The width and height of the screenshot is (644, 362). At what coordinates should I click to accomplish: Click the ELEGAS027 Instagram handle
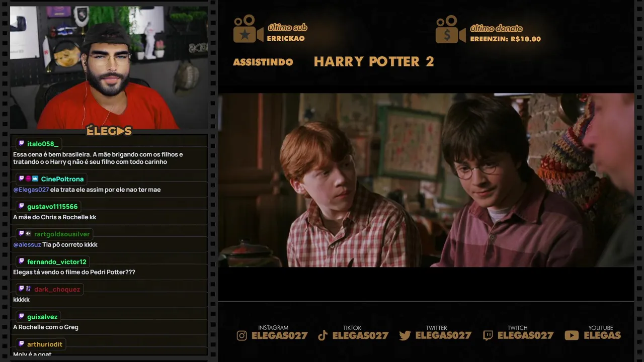(280, 335)
